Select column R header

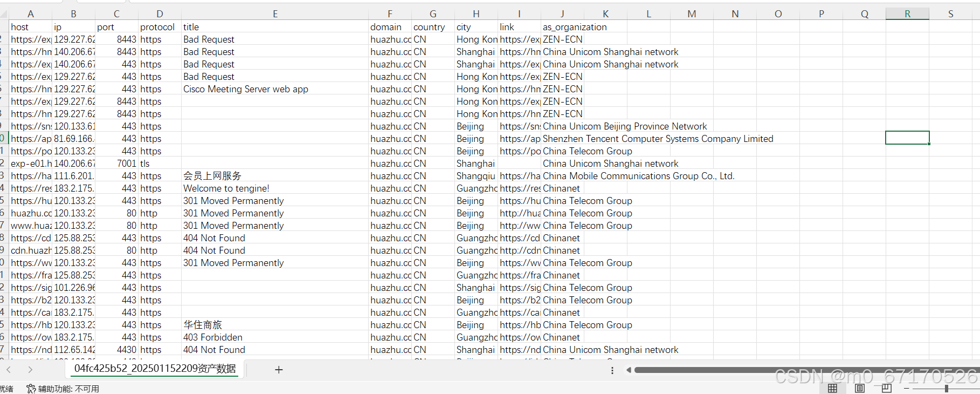pos(907,14)
